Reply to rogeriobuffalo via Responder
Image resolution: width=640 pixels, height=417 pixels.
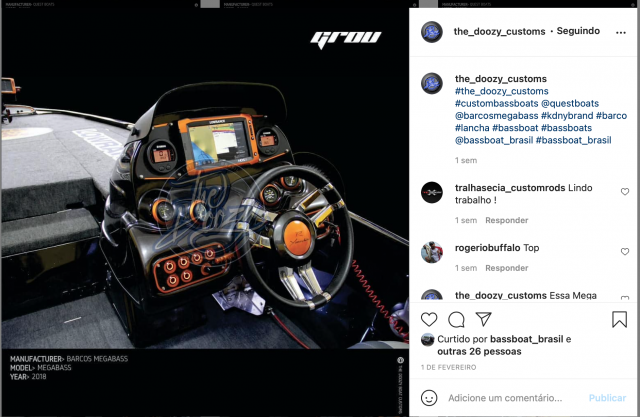(x=507, y=268)
